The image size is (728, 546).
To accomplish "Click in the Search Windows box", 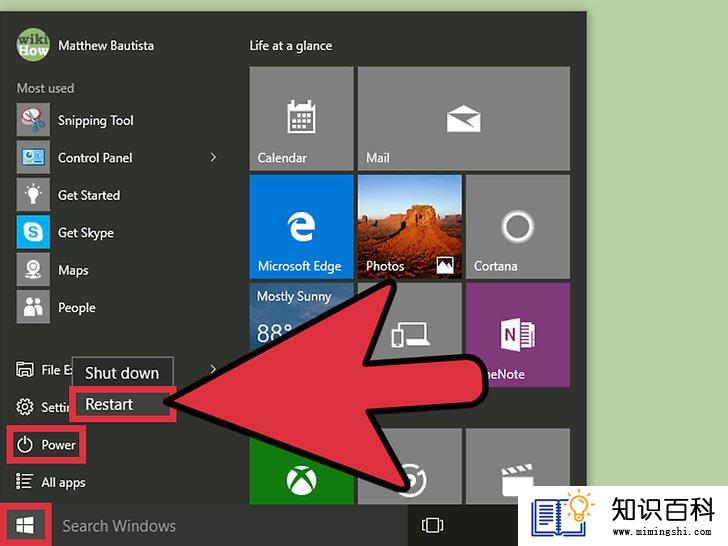I will pos(230,526).
